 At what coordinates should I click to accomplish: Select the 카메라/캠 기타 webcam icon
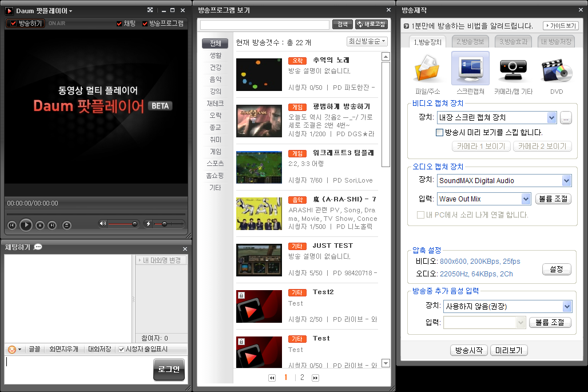(x=513, y=69)
